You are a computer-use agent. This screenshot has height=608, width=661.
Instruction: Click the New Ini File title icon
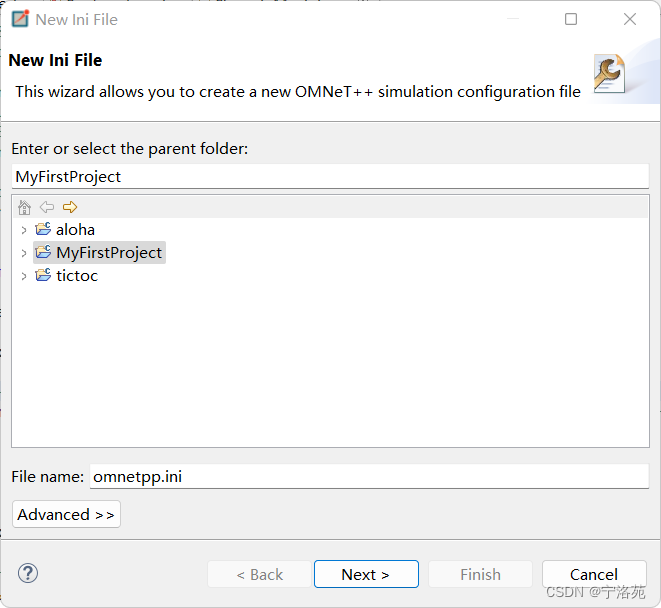click(19, 19)
